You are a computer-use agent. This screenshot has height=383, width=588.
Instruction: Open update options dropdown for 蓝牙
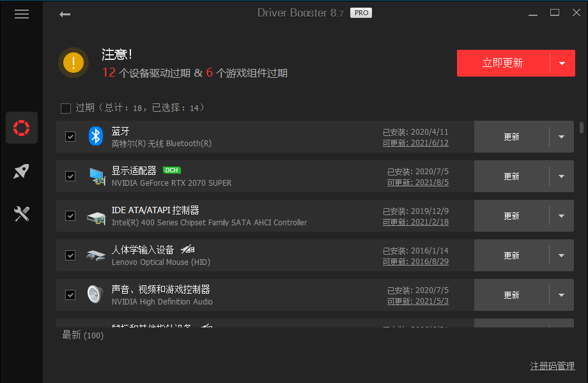click(x=562, y=136)
